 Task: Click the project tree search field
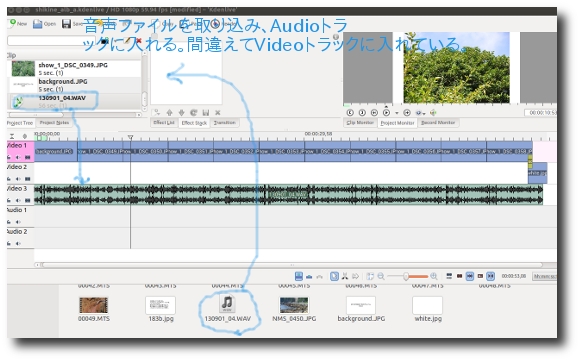51,41
